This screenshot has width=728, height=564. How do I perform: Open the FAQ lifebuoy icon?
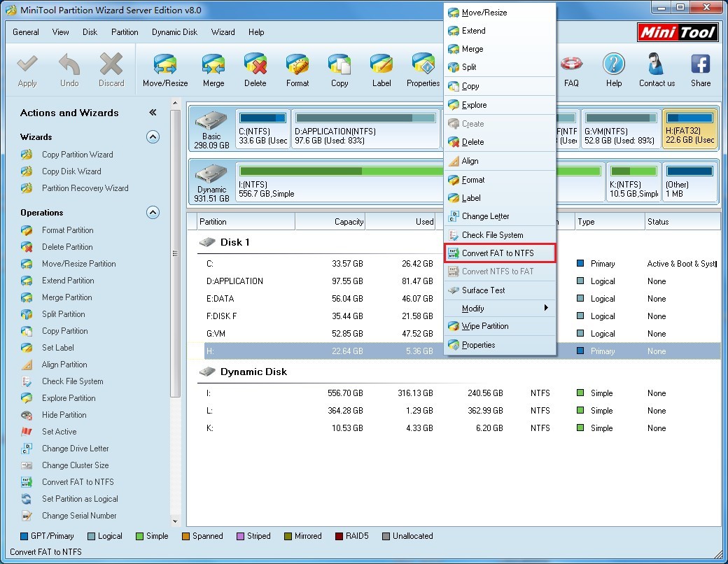(571, 64)
